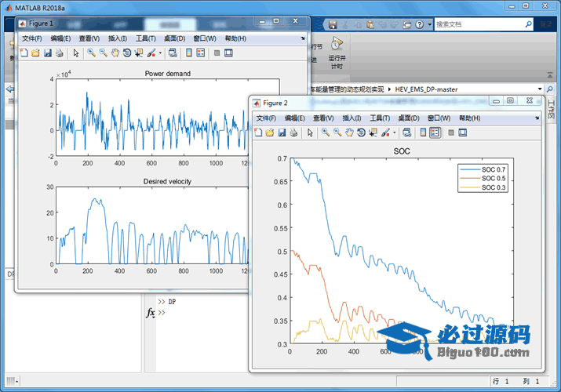Image resolution: width=561 pixels, height=392 pixels.
Task: Click New Figure icon in Figure 1 toolbar
Action: pos(24,53)
